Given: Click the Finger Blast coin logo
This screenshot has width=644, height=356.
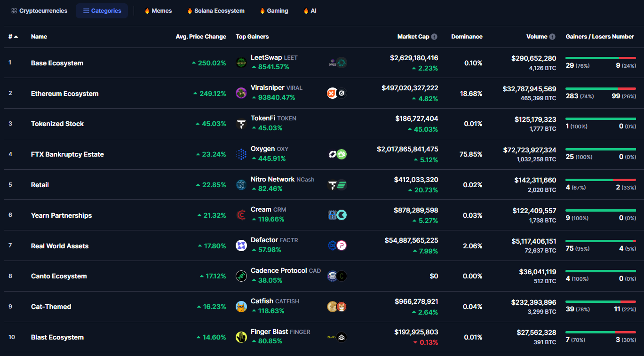Looking at the screenshot, I should click(241, 337).
